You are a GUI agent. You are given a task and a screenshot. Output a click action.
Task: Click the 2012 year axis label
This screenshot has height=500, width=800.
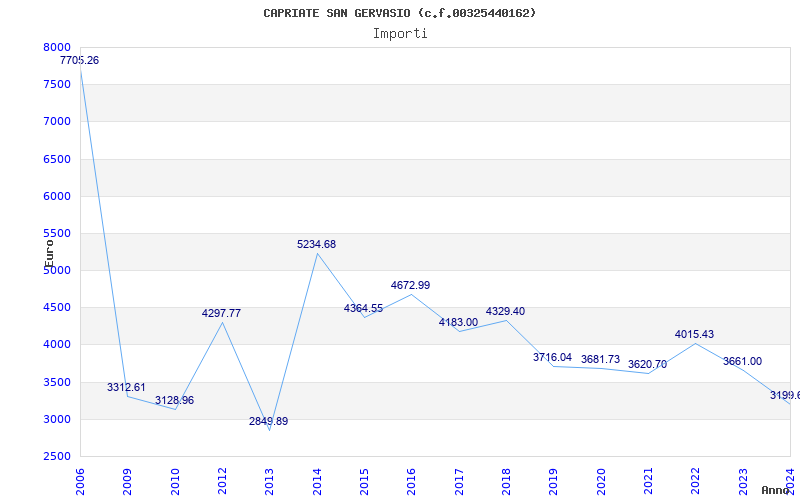coord(222,482)
